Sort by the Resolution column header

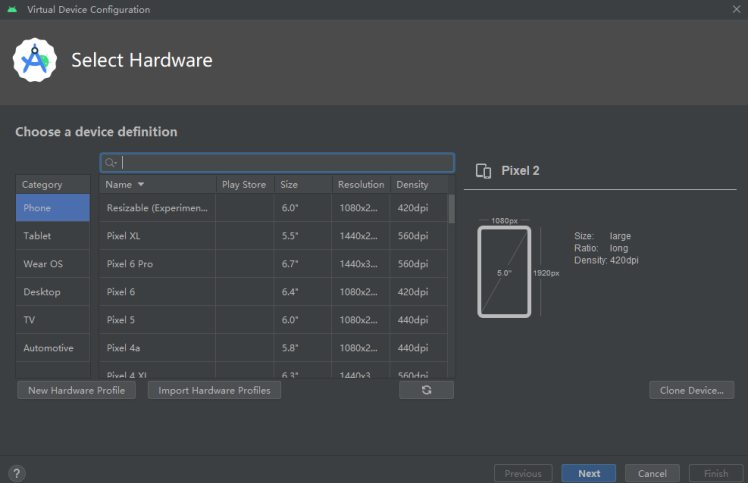361,185
